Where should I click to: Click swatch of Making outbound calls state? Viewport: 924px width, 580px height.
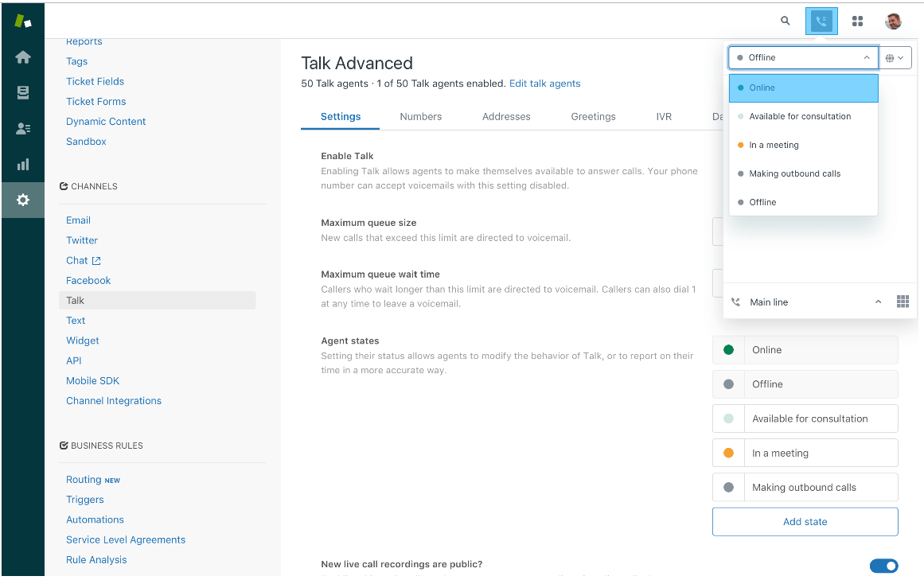pyautogui.click(x=728, y=488)
